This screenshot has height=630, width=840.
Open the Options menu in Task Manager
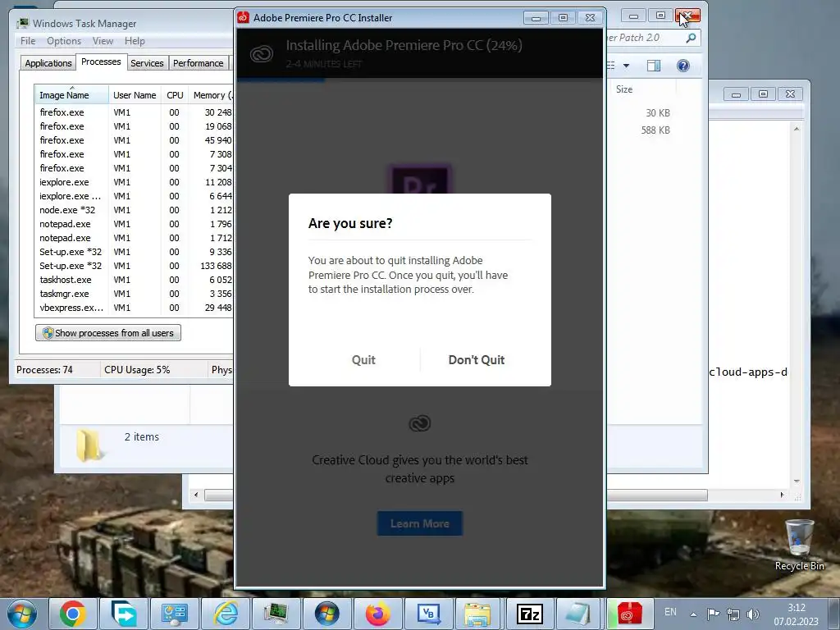(64, 41)
